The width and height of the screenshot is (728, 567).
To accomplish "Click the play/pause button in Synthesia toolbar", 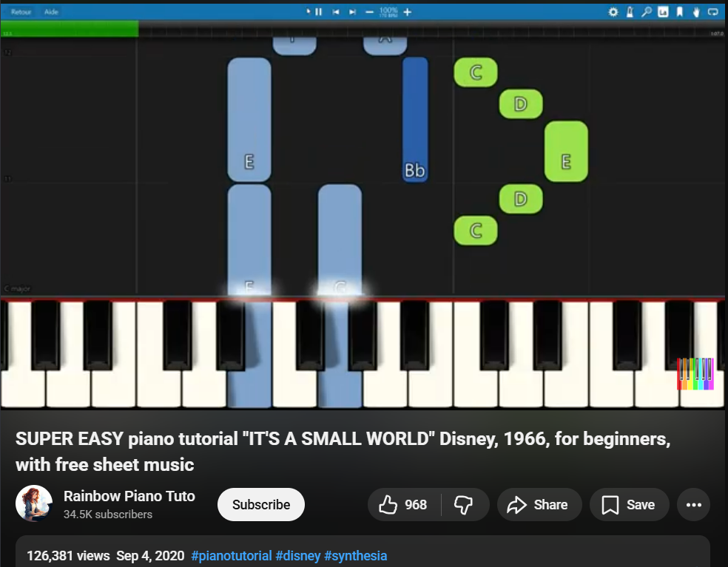I will [315, 12].
